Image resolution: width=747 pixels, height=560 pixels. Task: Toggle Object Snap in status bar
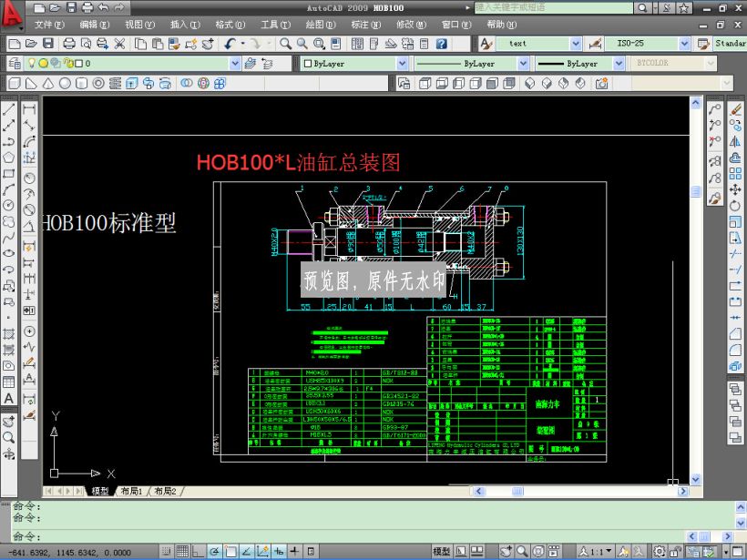point(230,552)
